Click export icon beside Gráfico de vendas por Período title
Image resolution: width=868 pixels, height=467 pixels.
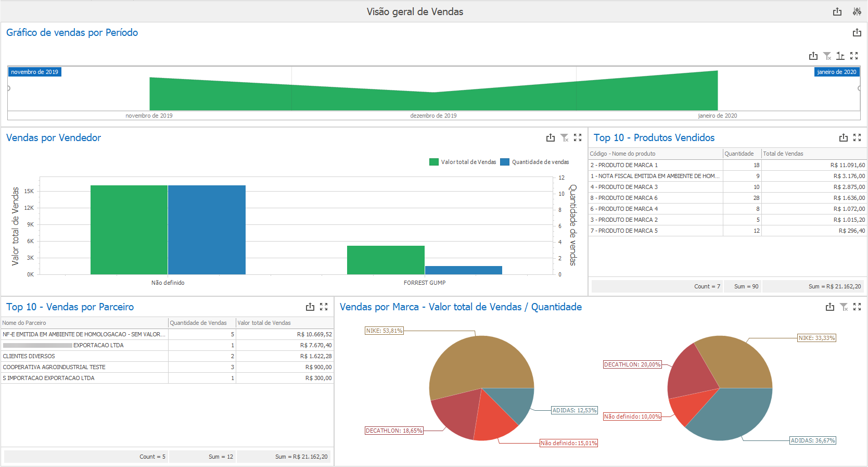click(857, 32)
